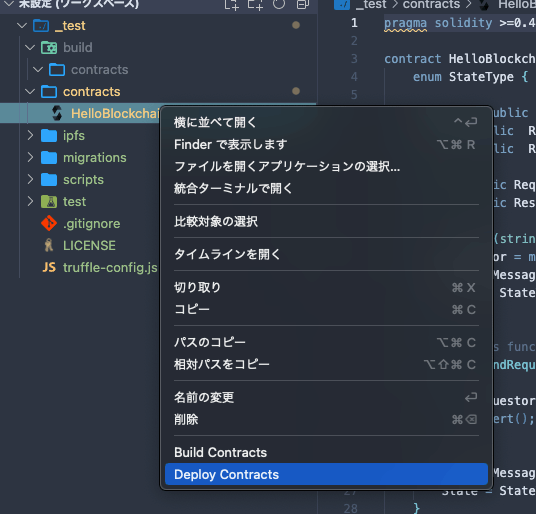Select Deploy Contracts in the context menu
Screen dimensions: 536x514
coord(326,474)
